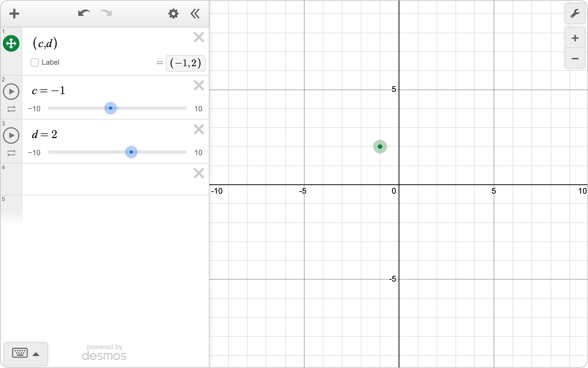Viewport: 588px width, 368px height.
Task: Zoom out on the graph
Action: 575,58
